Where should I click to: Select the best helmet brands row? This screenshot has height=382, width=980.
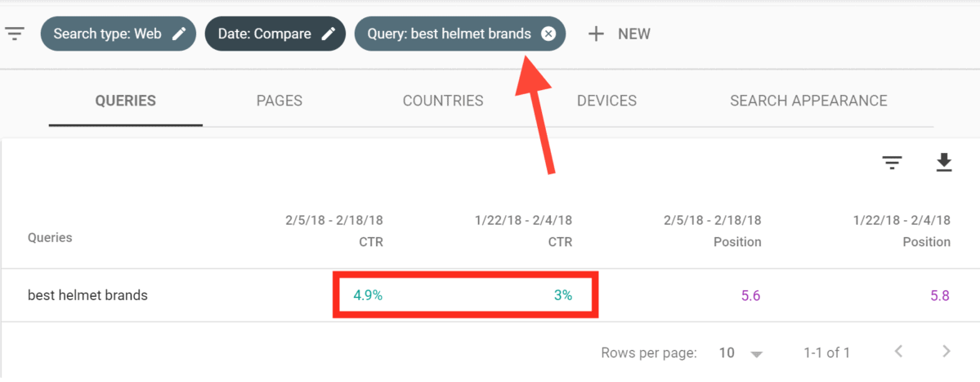click(x=489, y=296)
